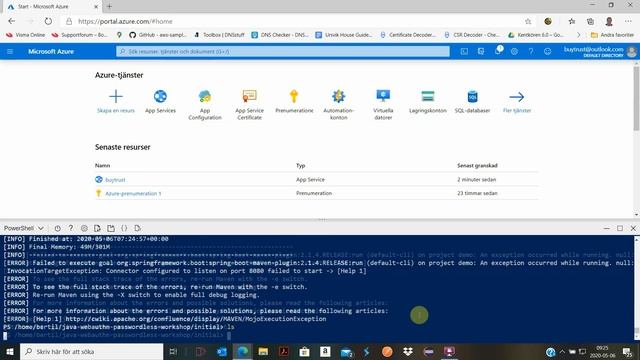This screenshot has width=640, height=360.
Task: Open Cloud Shell help icon
Action: point(71,228)
